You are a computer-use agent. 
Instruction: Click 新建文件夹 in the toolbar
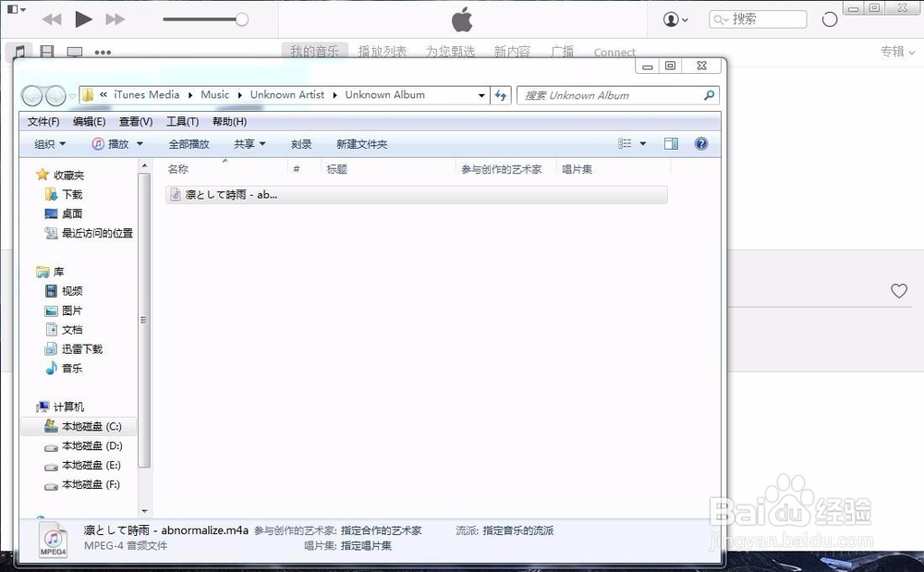coord(362,144)
